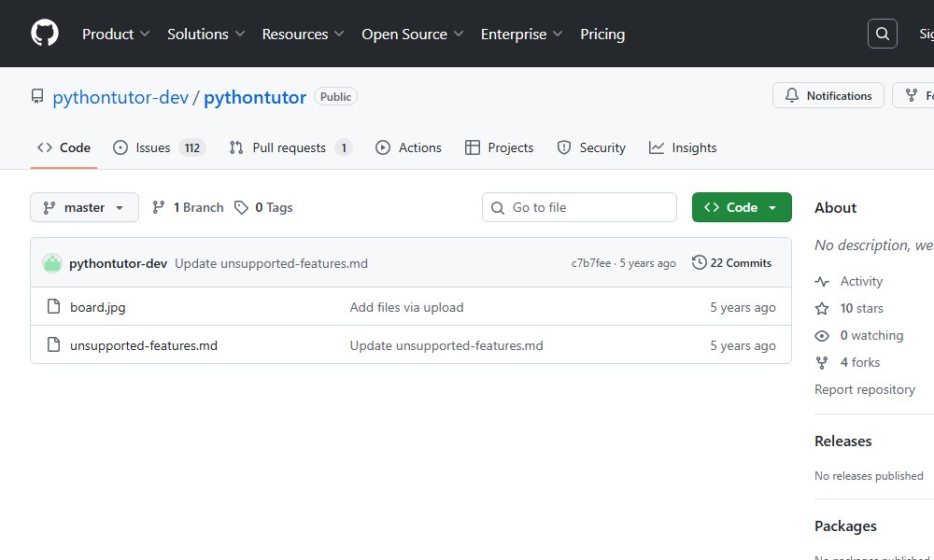The height and width of the screenshot is (560, 934).
Task: Expand the Solutions menu
Action: point(205,34)
